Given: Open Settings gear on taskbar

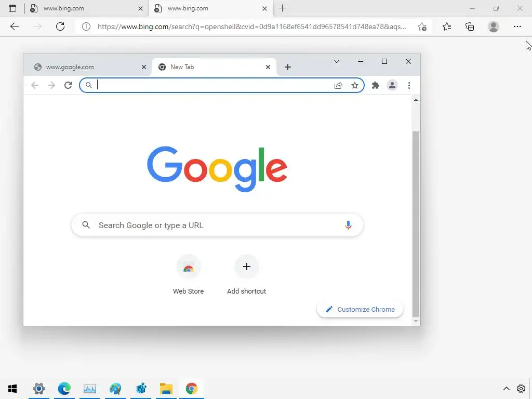Looking at the screenshot, I should tap(38, 389).
